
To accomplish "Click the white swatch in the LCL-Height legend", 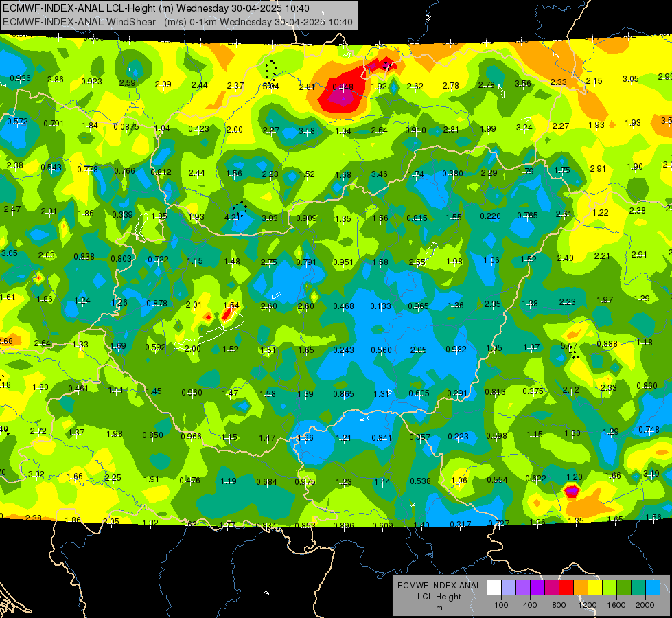I will point(494,588).
